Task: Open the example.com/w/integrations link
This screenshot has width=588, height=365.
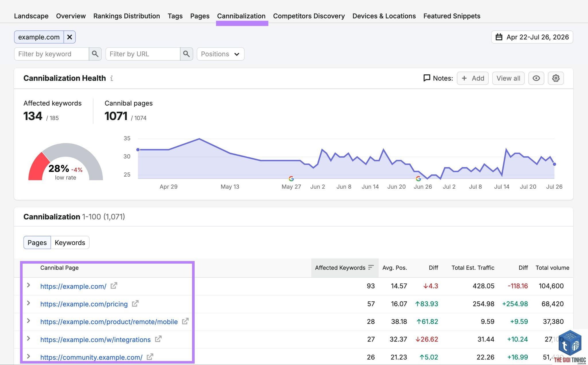Action: [x=95, y=340]
